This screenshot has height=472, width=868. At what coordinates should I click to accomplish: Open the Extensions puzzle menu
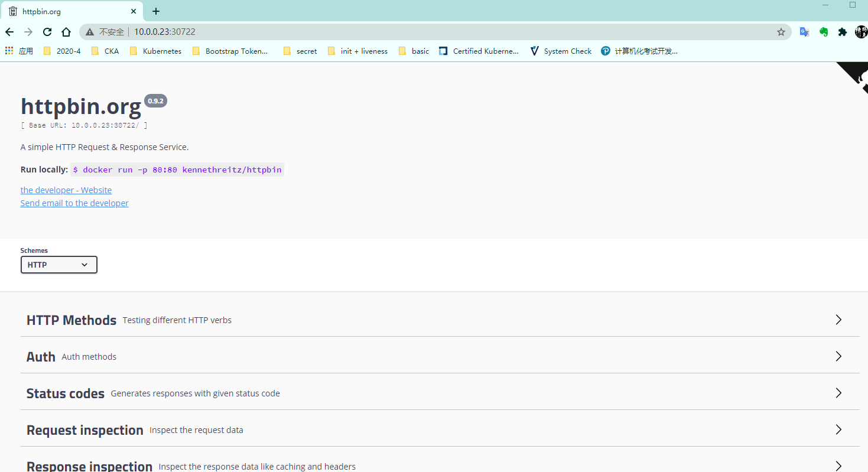pos(843,32)
